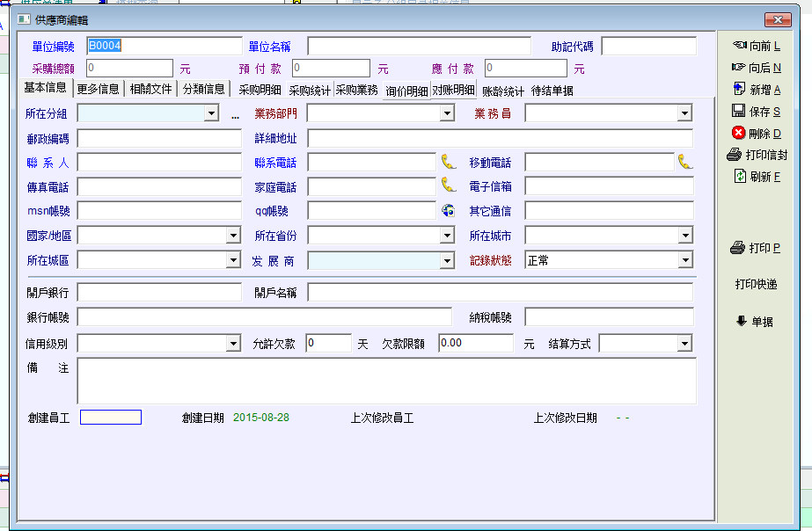Click the ellipsis button next to 所在分組
The image size is (812, 531).
click(235, 114)
